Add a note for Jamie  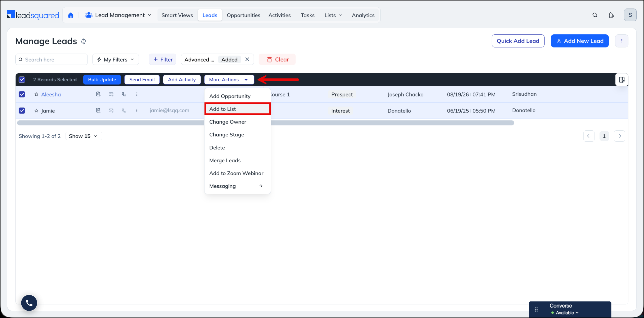[98, 111]
